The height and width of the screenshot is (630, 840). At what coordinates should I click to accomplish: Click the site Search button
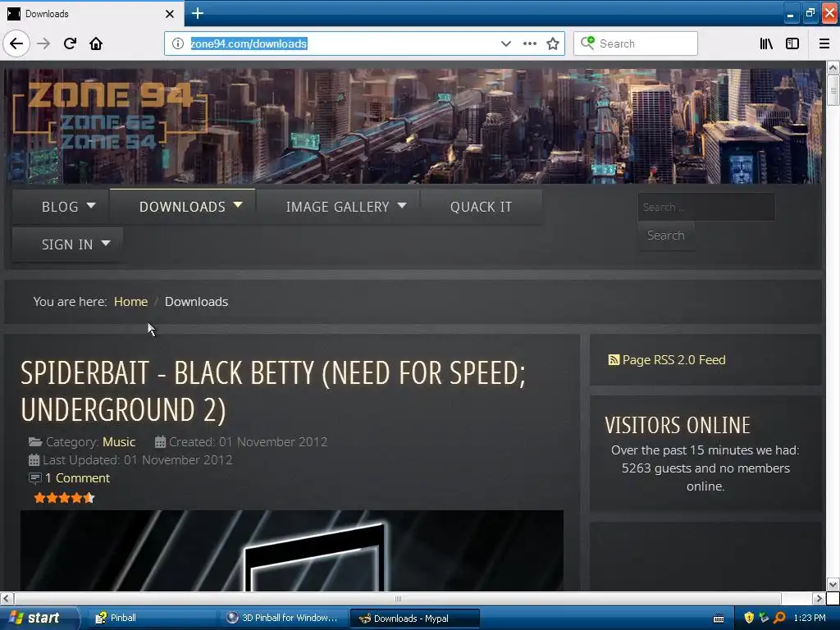point(666,235)
